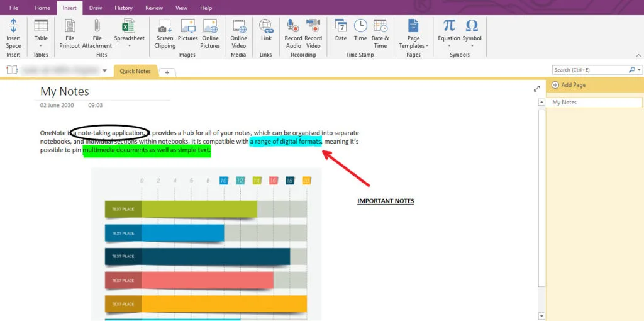Start Record Video
Image resolution: width=644 pixels, height=321 pixels.
tap(313, 34)
